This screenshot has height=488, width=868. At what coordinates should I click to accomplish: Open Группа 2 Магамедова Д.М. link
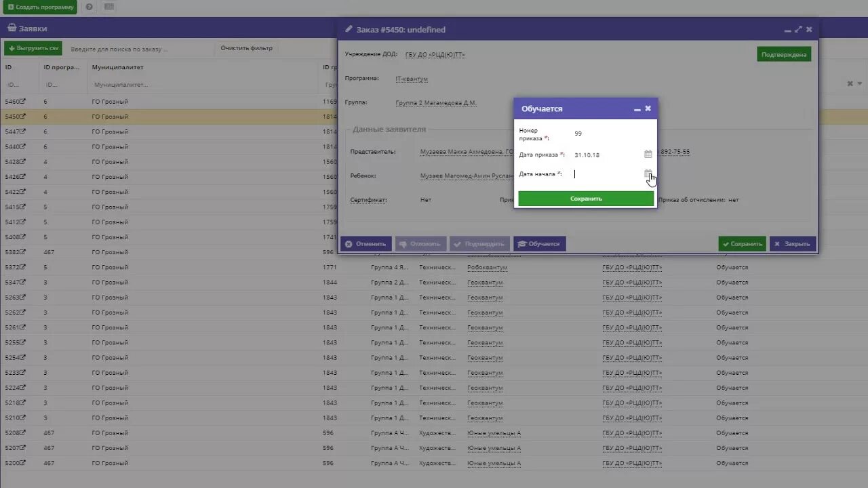[436, 103]
